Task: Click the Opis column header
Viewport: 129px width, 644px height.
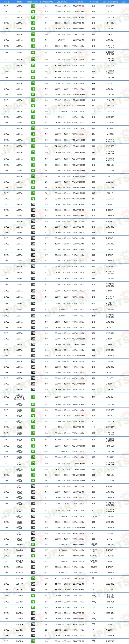Action: coord(124,2)
